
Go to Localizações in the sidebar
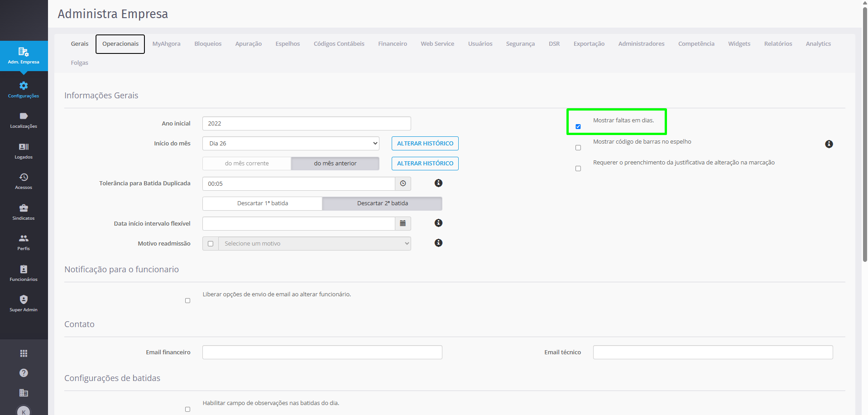24,120
